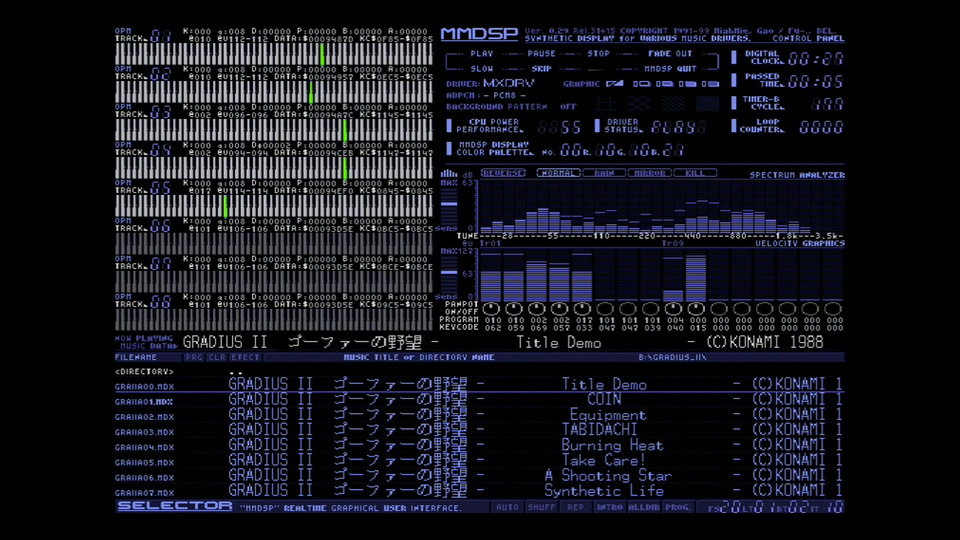Choose the diamond-weave background pattern icon

click(639, 104)
